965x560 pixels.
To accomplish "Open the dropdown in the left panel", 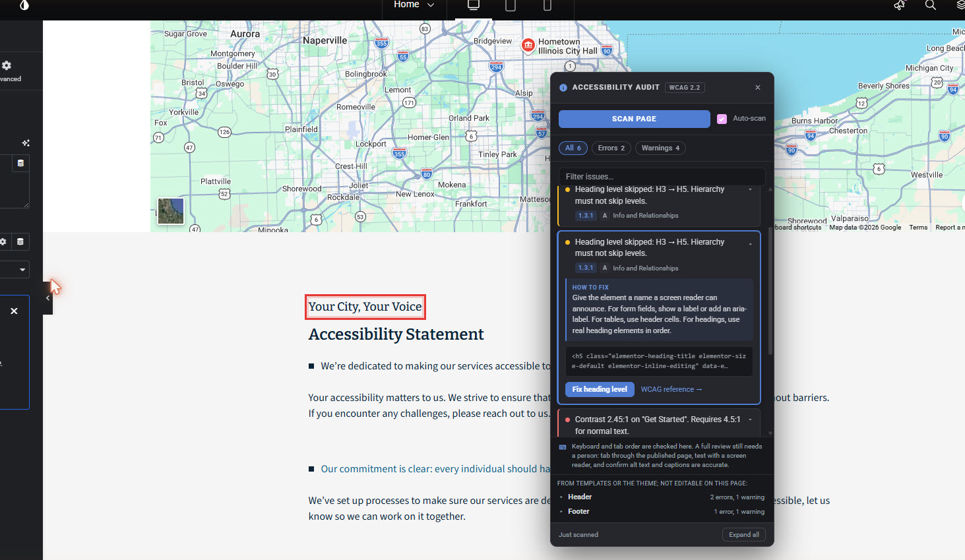I will click(15, 269).
